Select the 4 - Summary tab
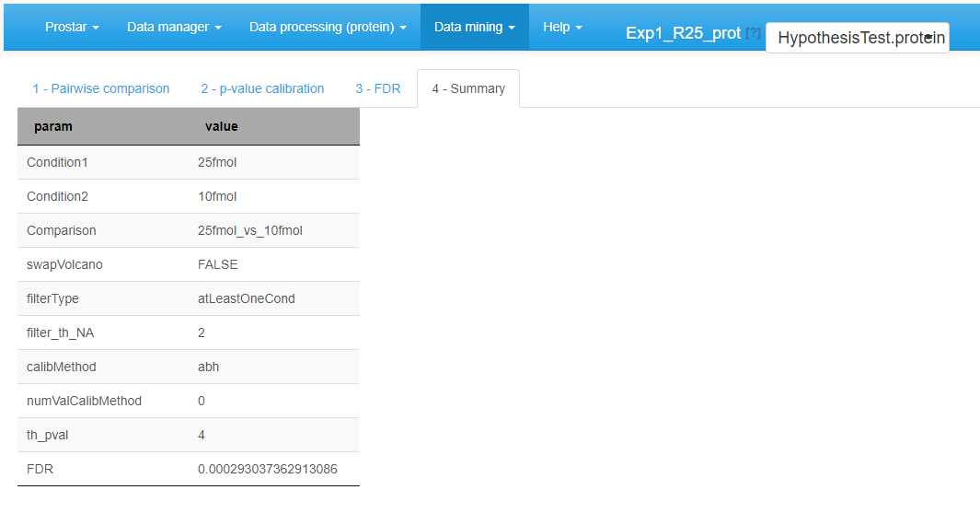Screen dimensions: 980x525 (468, 88)
